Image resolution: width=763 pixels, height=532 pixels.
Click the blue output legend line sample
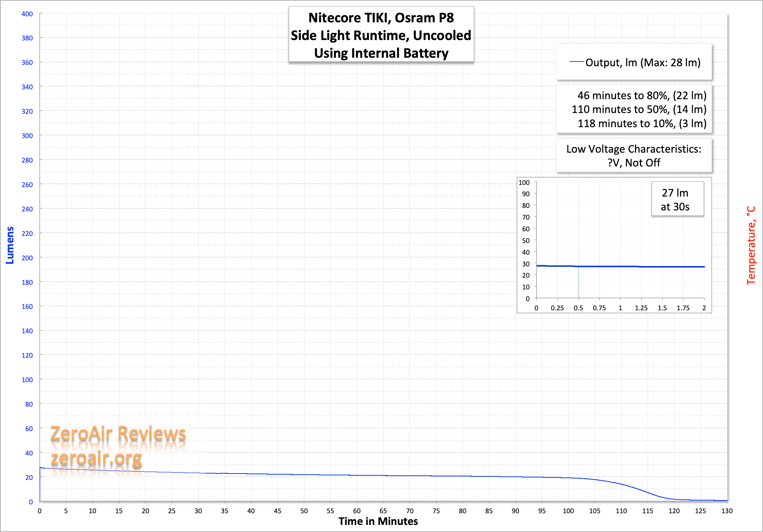(x=576, y=62)
